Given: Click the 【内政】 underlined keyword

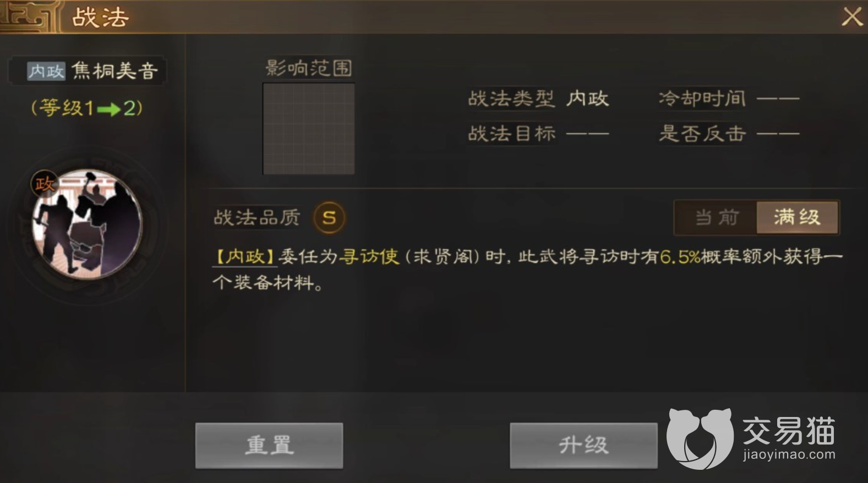Looking at the screenshot, I should [x=244, y=256].
